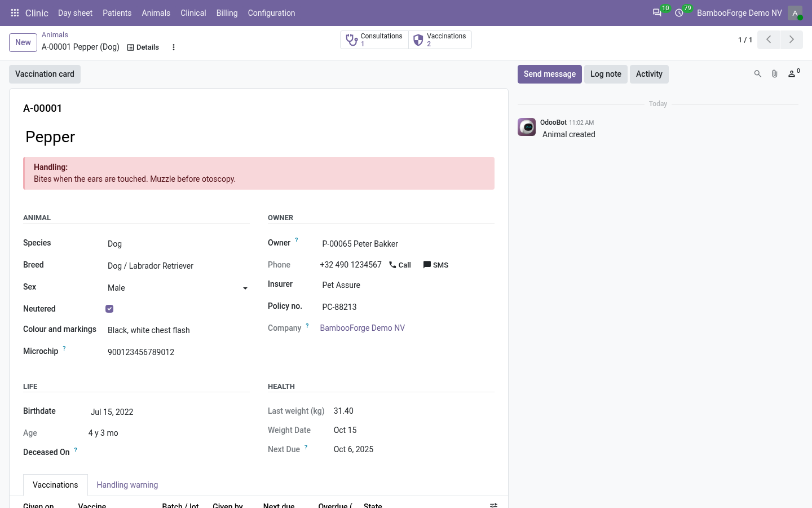Follow the Animals breadcrumb link

55,35
